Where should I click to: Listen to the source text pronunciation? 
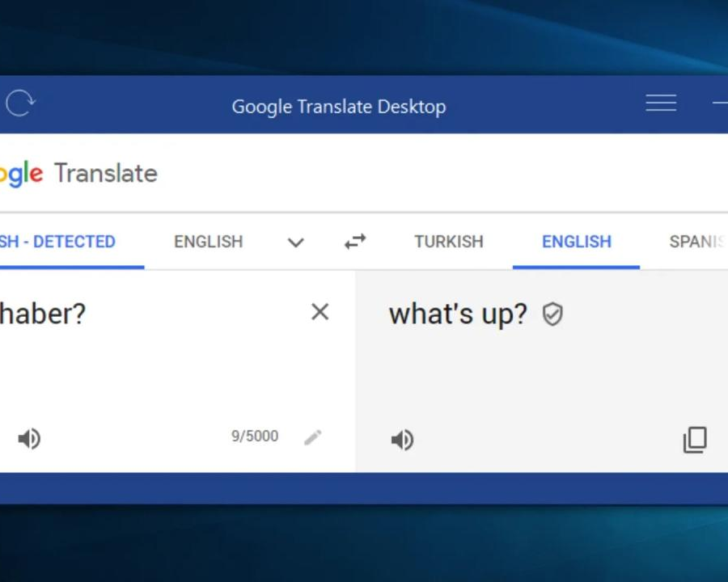point(29,439)
